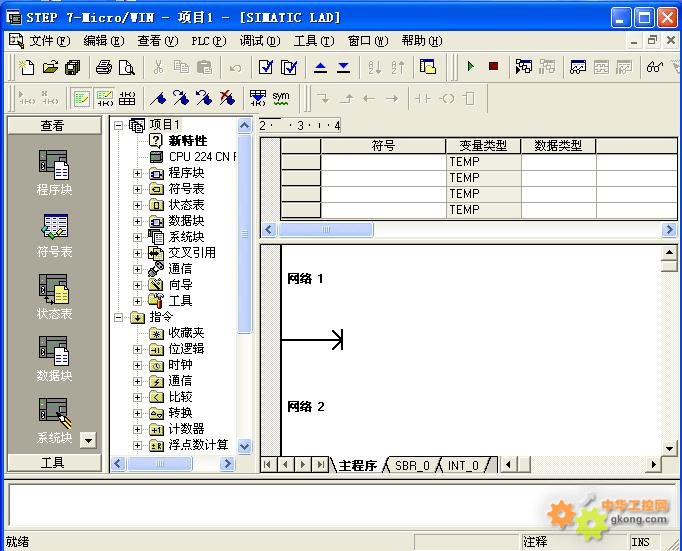Set the PLC to RUN mode

pyautogui.click(x=471, y=67)
